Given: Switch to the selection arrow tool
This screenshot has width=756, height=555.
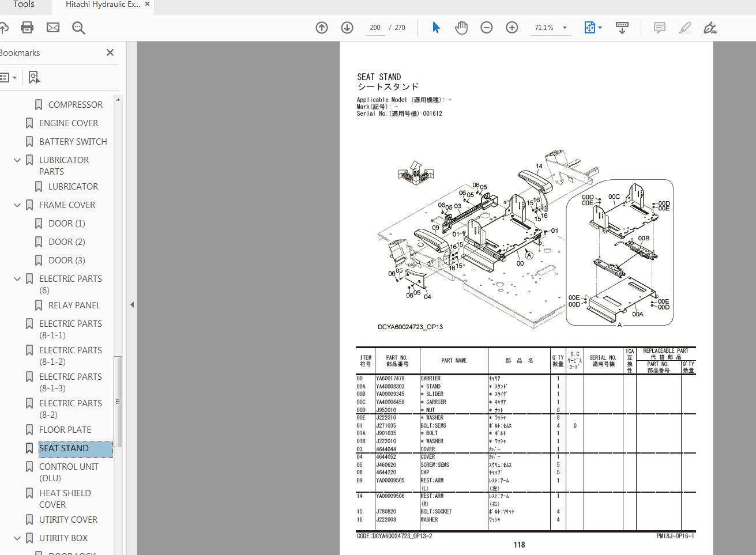Looking at the screenshot, I should pyautogui.click(x=436, y=27).
